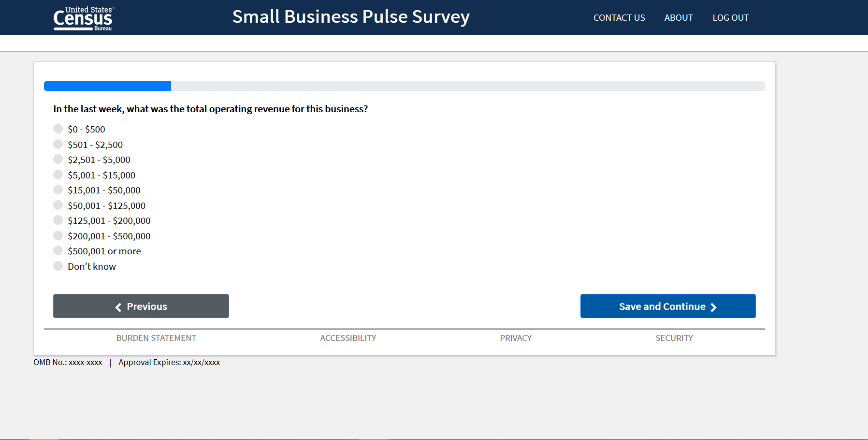
Task: Choose $50,001 - $125,000 radio button
Action: coord(58,205)
